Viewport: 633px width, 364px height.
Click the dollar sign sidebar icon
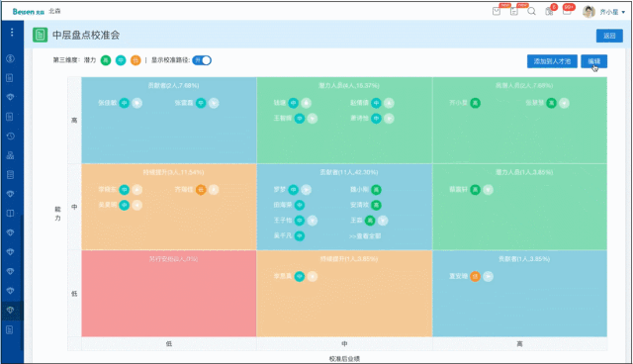(x=11, y=58)
